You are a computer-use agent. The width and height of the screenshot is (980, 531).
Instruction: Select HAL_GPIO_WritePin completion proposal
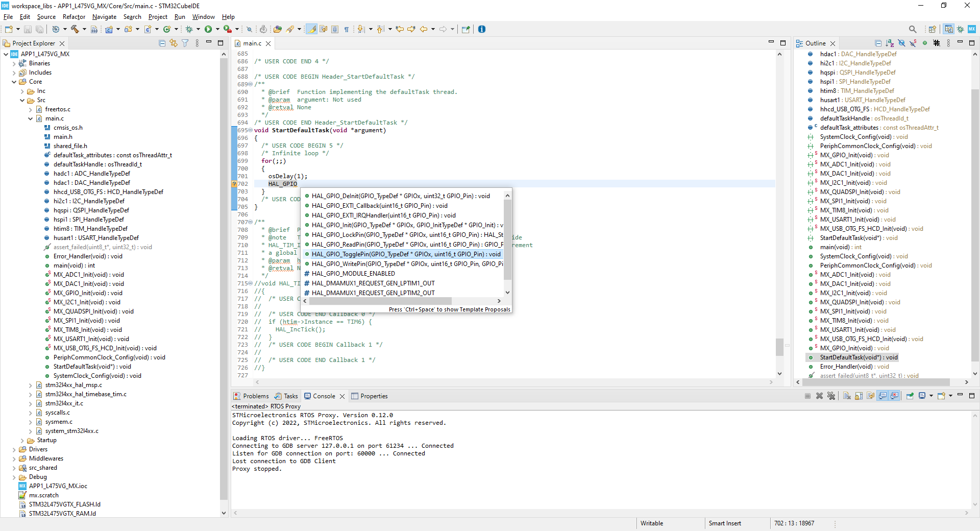(x=406, y=264)
